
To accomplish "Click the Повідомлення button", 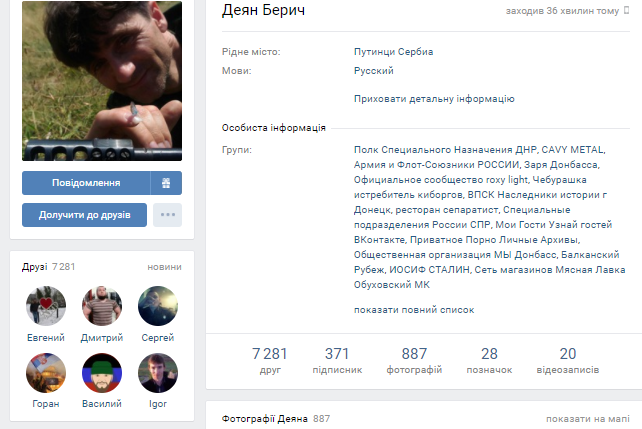I will 86,183.
